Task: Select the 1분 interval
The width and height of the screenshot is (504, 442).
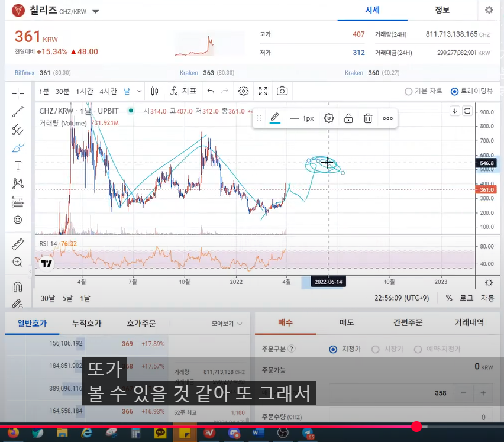Action: 44,92
